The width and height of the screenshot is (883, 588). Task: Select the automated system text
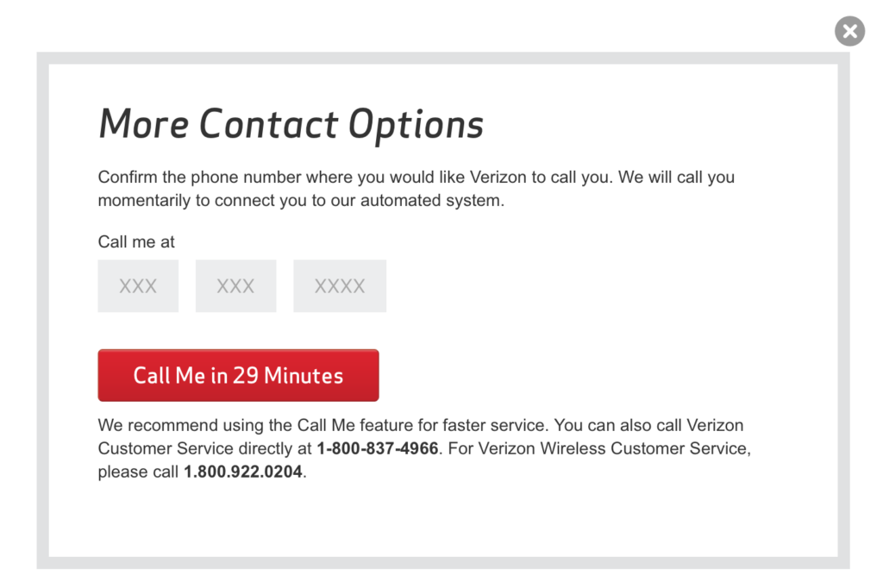coord(431,201)
